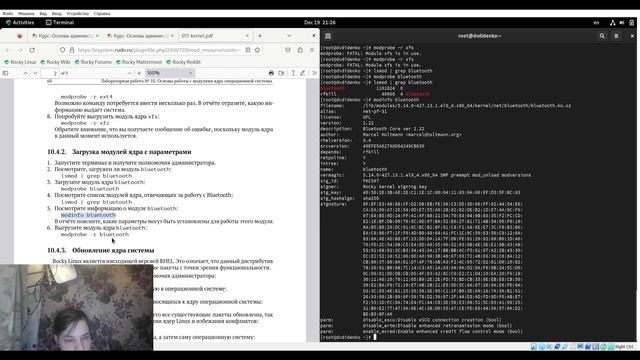Open the Activities overview
Image resolution: width=640 pixels, height=360 pixels.
coord(20,22)
